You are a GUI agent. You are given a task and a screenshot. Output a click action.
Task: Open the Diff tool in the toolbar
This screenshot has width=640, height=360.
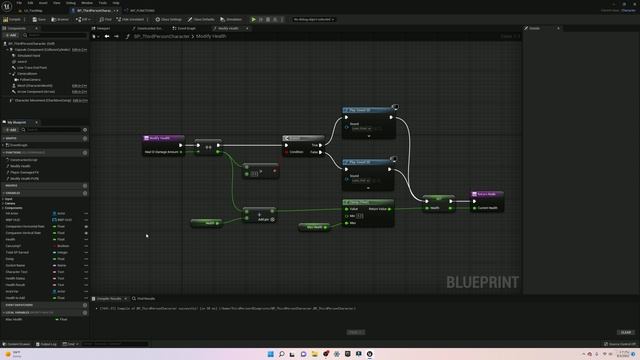click(x=82, y=19)
